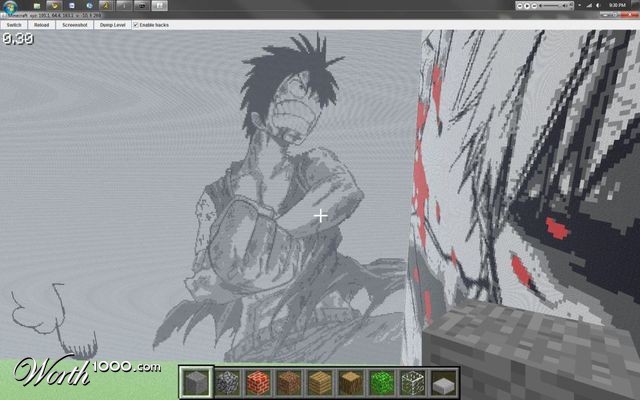Viewport: 640px width, 400px height.
Task: Click the crosshair at the screen center
Action: [320, 215]
